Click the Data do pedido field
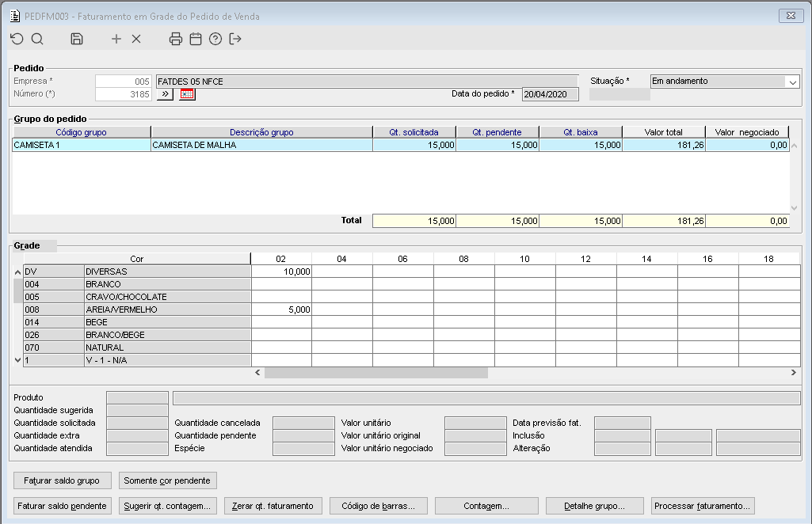 (x=550, y=94)
